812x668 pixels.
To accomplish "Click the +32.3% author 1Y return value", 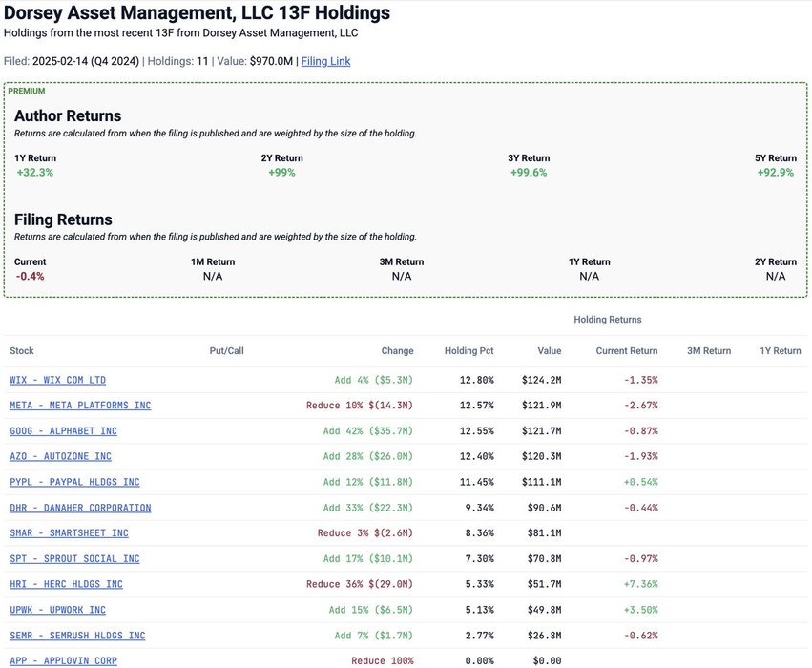I will coord(34,173).
